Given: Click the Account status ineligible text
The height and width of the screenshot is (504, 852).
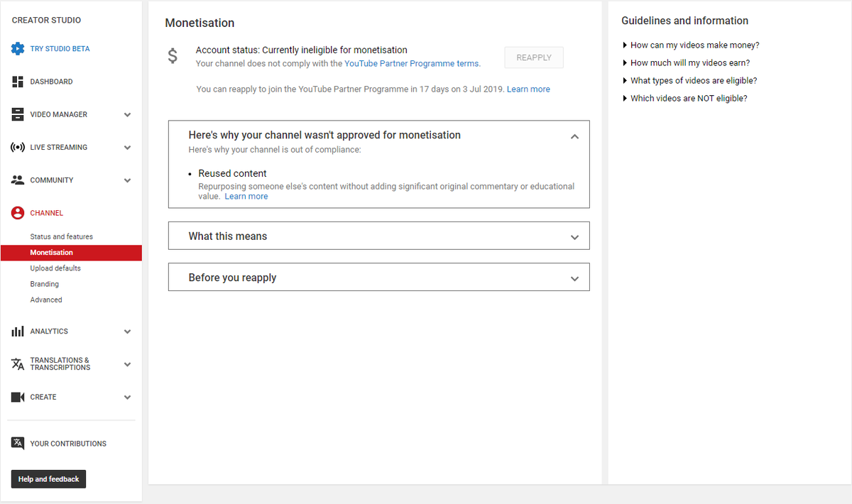Looking at the screenshot, I should coord(302,50).
